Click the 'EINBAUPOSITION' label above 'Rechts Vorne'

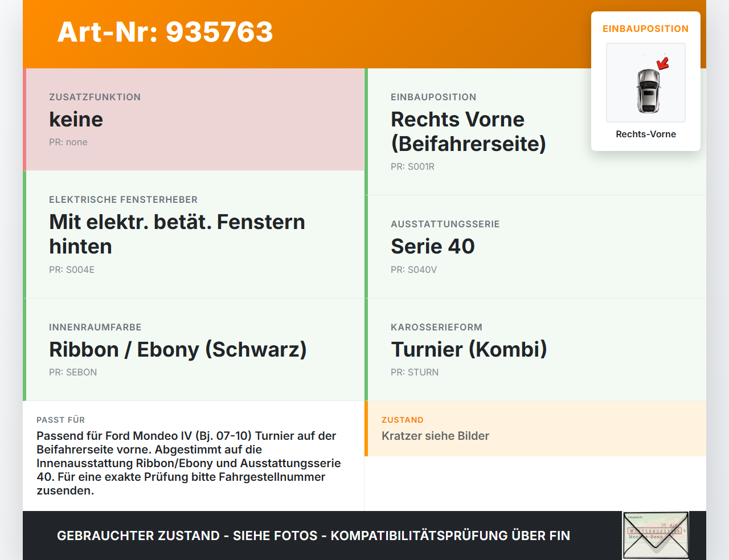pos(434,97)
